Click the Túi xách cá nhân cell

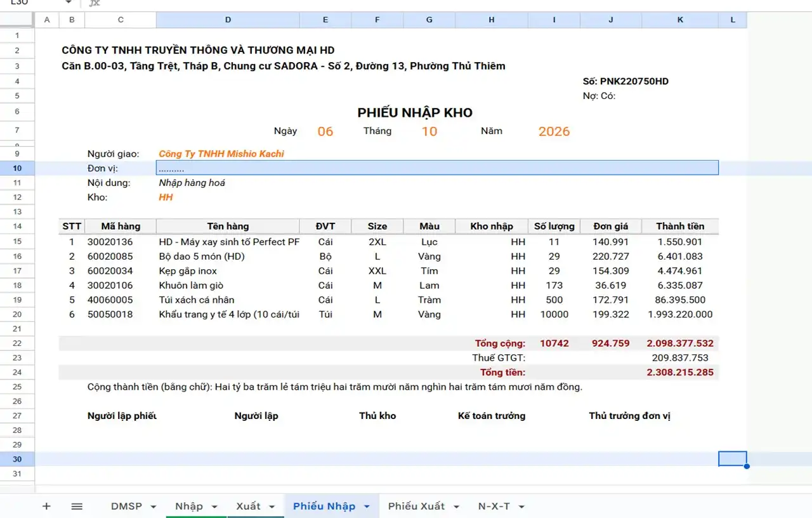[197, 300]
